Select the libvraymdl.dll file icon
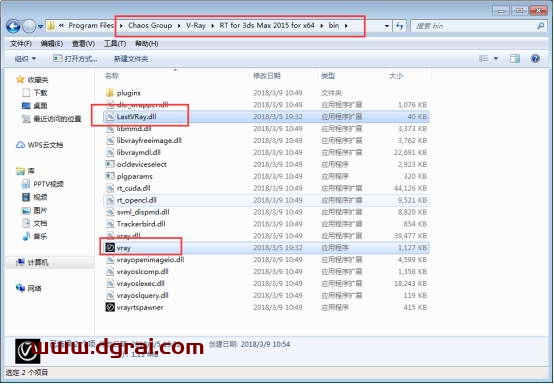 (x=110, y=152)
